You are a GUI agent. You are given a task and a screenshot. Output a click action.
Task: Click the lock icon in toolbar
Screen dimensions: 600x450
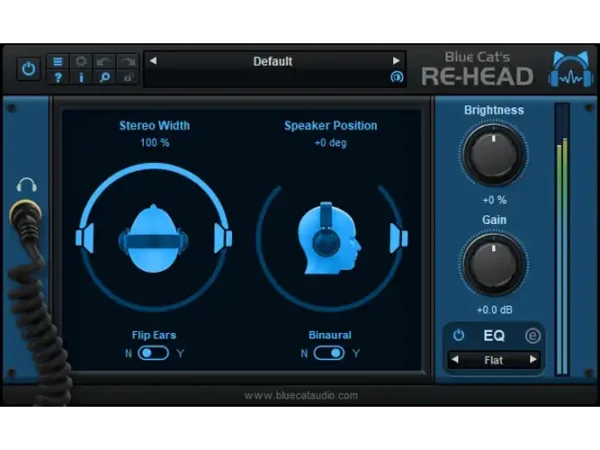128,78
